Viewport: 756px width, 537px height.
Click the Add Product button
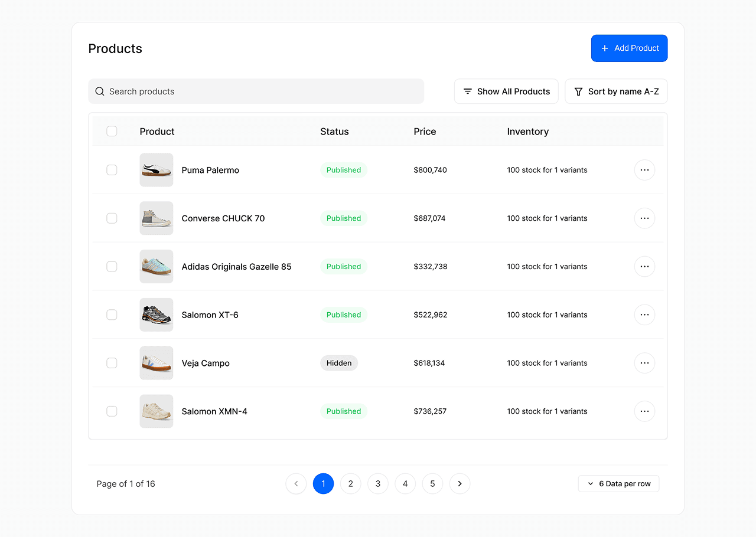pos(629,48)
